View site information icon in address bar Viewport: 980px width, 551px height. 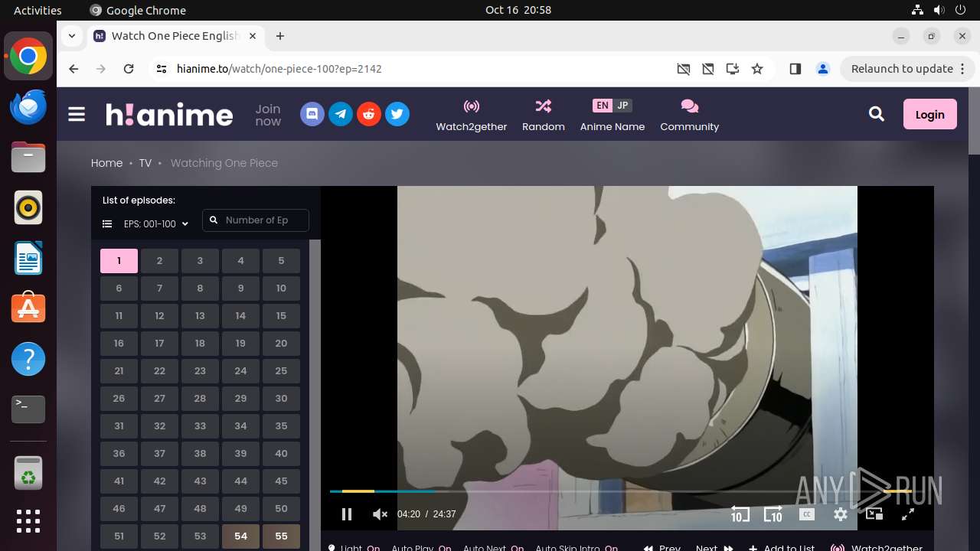pos(161,69)
